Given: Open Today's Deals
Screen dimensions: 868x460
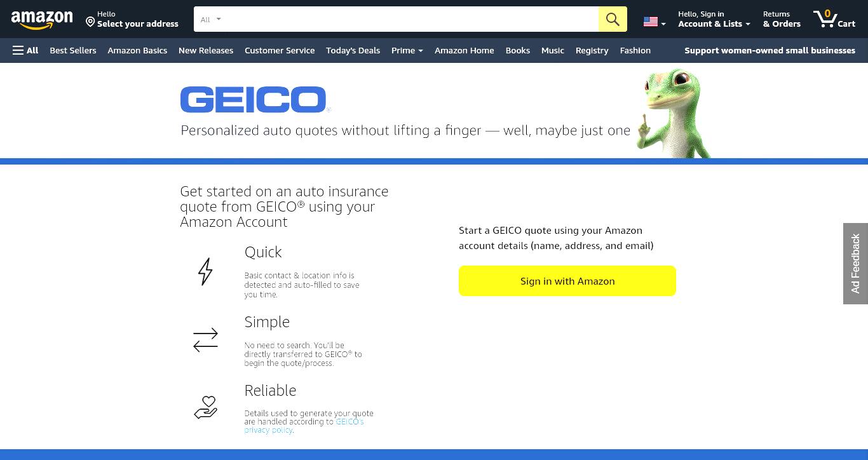Looking at the screenshot, I should coord(353,50).
